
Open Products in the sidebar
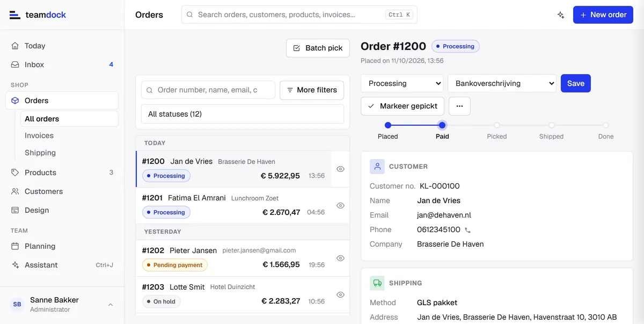[x=62, y=172]
